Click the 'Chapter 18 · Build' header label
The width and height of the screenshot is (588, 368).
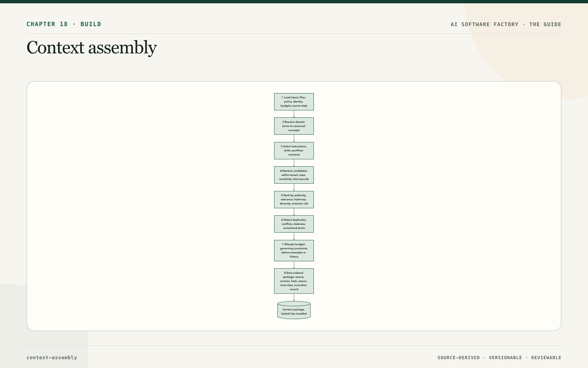tap(64, 24)
